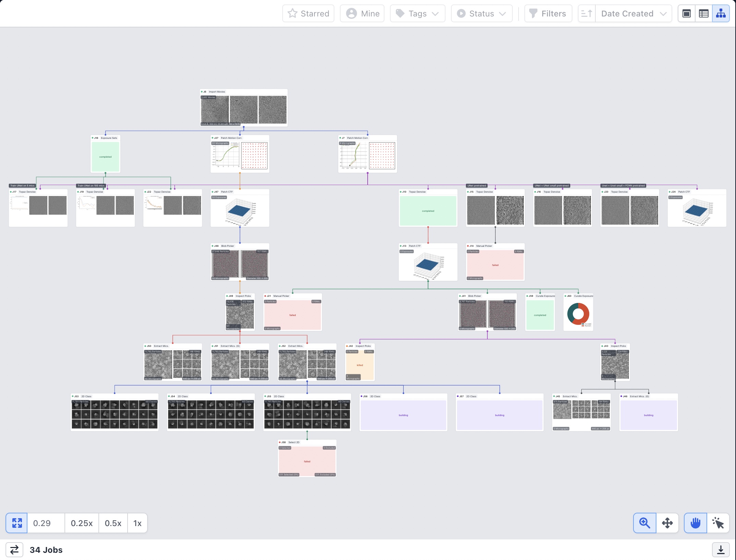Click the 0.29 zoom value field
The height and width of the screenshot is (560, 736).
tap(46, 523)
